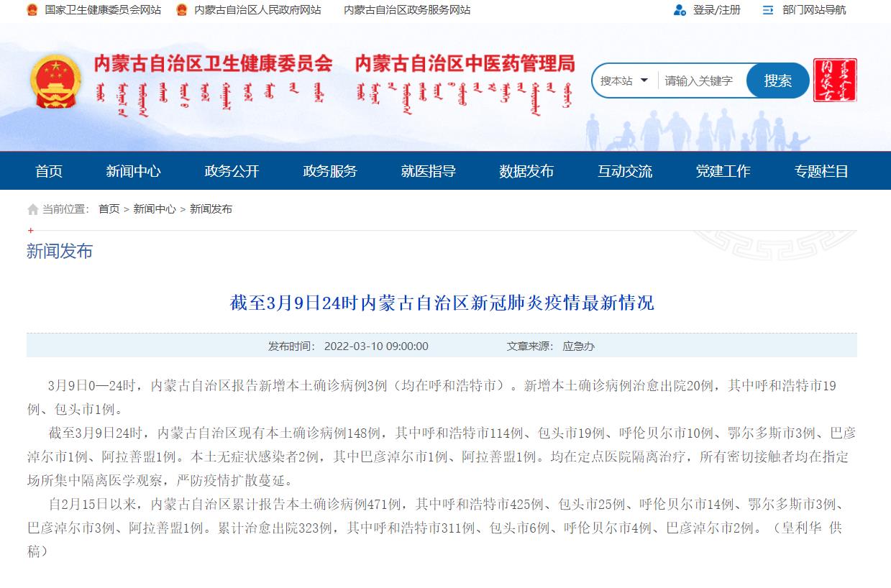The image size is (891, 588).
Task: Click the red Inner Mongolia seal icon
Action: 834,80
